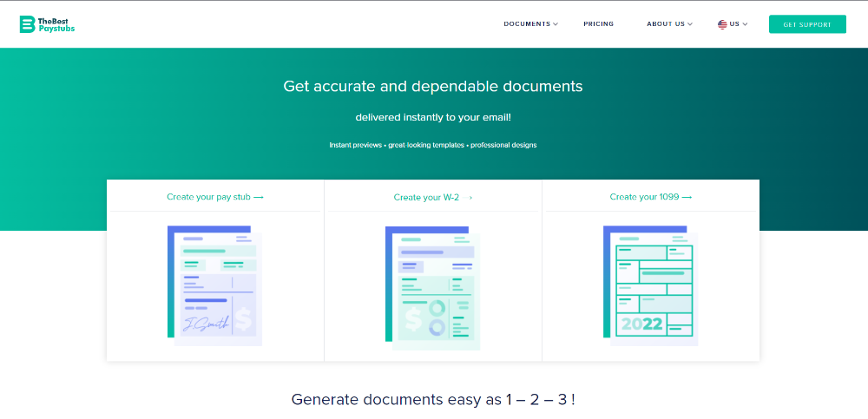
Task: Click the Documents chevron arrow
Action: pyautogui.click(x=556, y=25)
